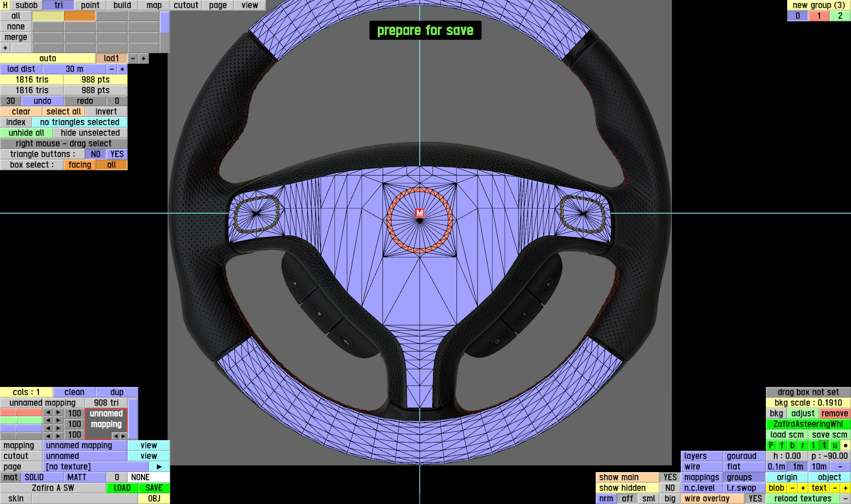Screen dimensions: 851x504
Task: Select the t top view button
Action: (x=824, y=445)
